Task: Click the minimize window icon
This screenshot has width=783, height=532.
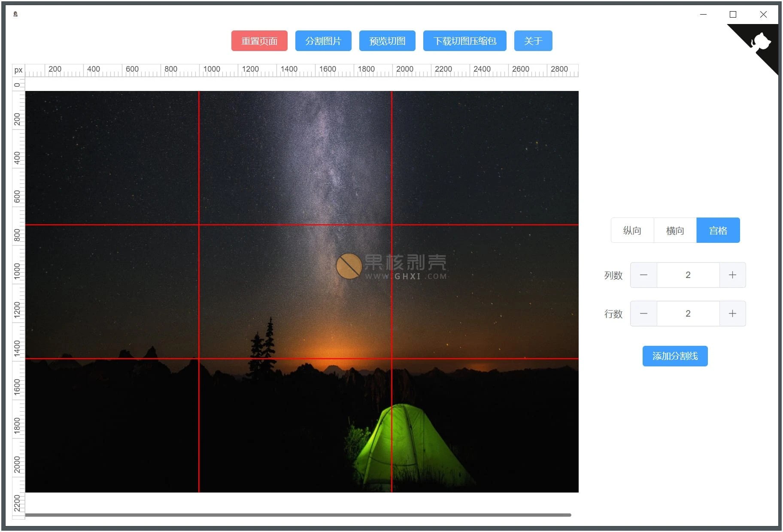Action: (703, 14)
